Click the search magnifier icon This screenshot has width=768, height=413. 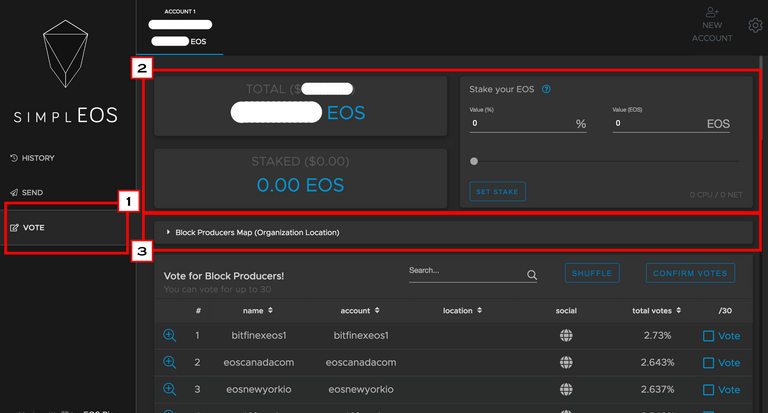point(532,275)
